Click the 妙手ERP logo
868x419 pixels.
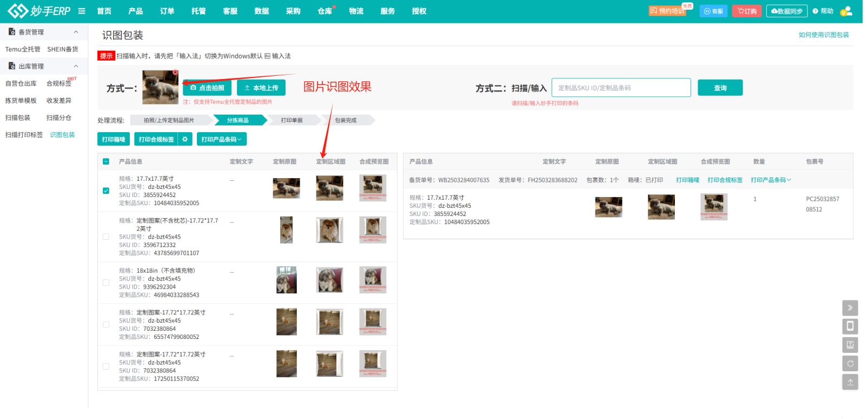point(39,11)
